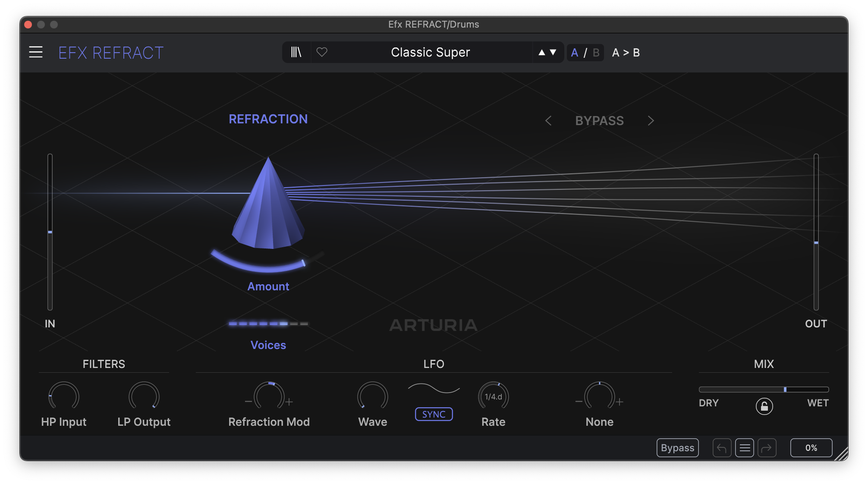Favorite the Classic Super preset with the heart
The image size is (868, 484).
(x=322, y=52)
